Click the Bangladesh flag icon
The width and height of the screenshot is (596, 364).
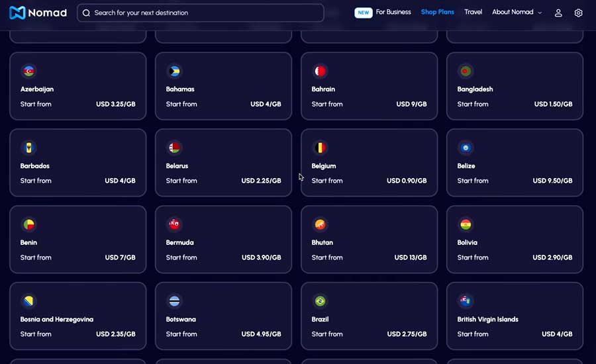(466, 71)
